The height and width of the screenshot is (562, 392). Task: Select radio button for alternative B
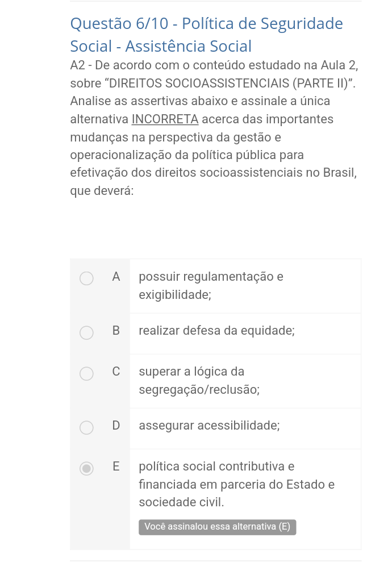tap(86, 332)
